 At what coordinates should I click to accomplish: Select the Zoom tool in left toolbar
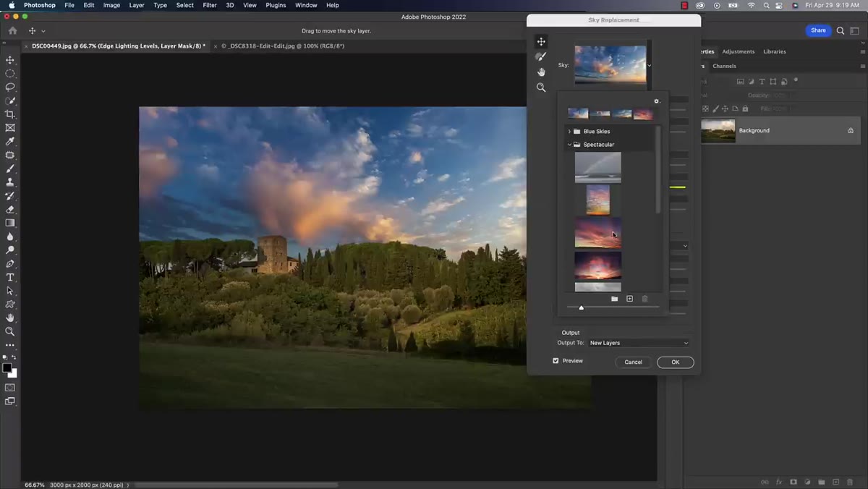point(10,331)
